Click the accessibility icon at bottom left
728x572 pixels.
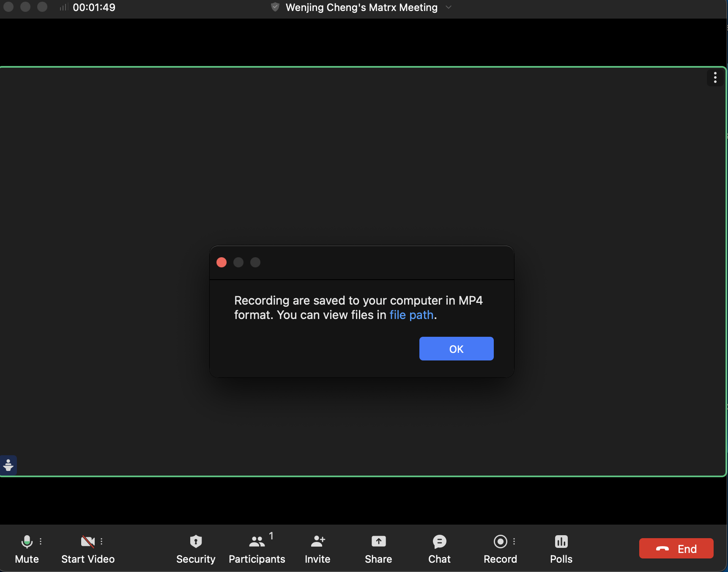click(x=8, y=465)
